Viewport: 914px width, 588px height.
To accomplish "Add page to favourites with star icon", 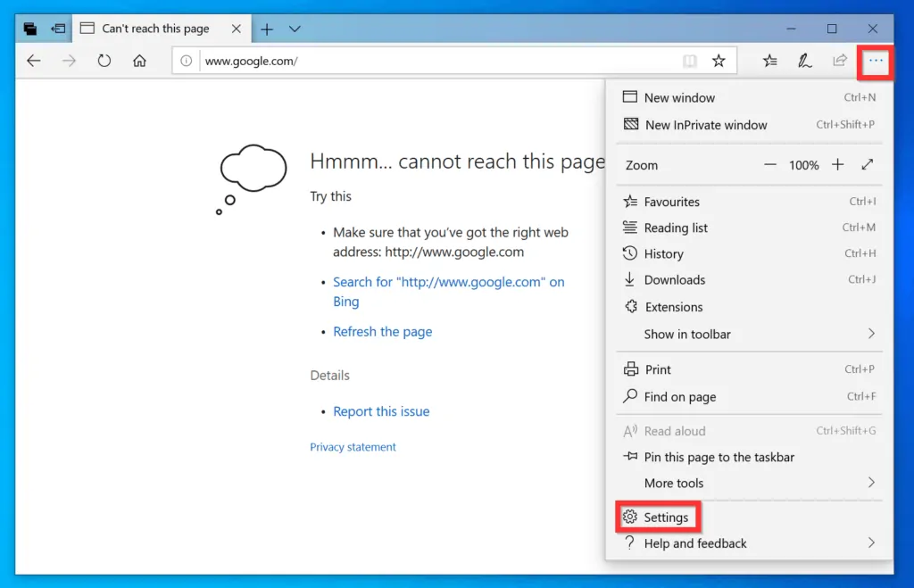I will [719, 61].
